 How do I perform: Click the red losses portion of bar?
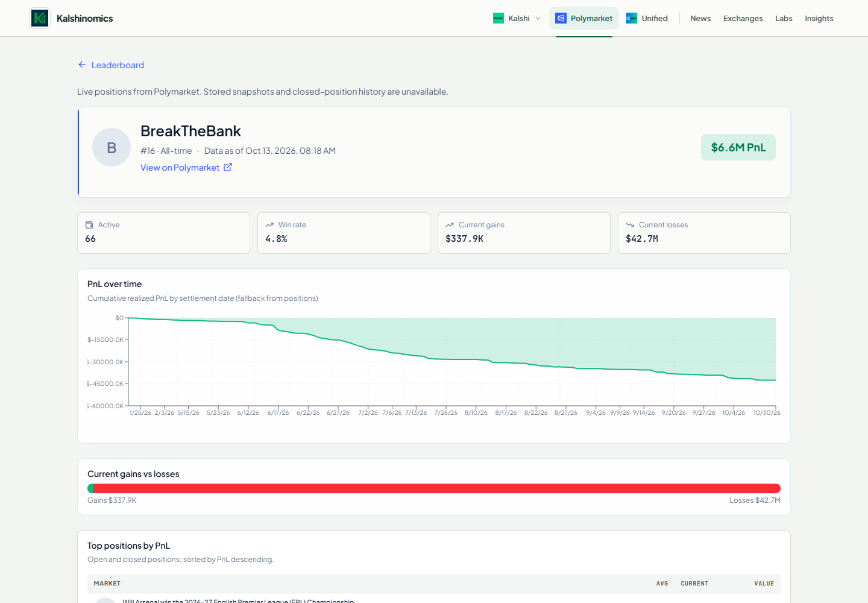(x=436, y=488)
